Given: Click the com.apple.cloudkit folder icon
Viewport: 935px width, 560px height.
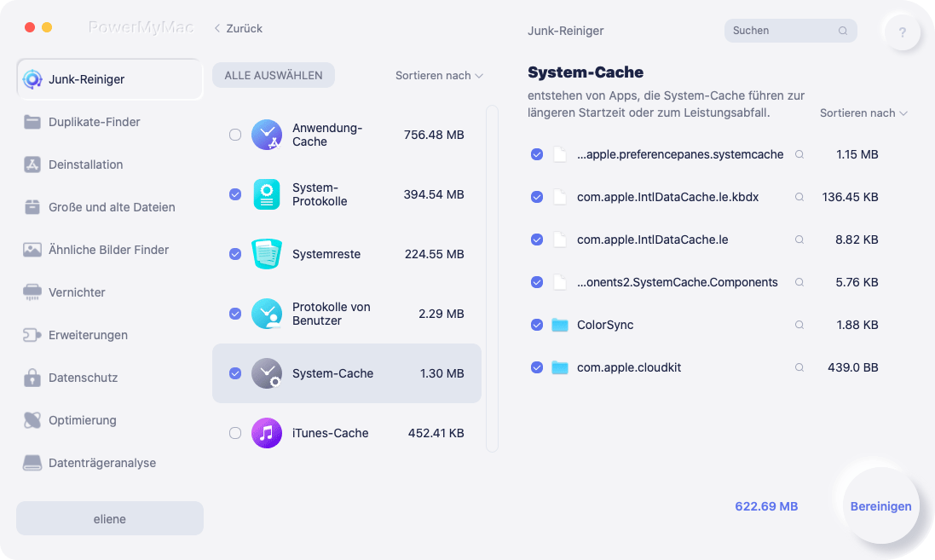Looking at the screenshot, I should (x=559, y=367).
